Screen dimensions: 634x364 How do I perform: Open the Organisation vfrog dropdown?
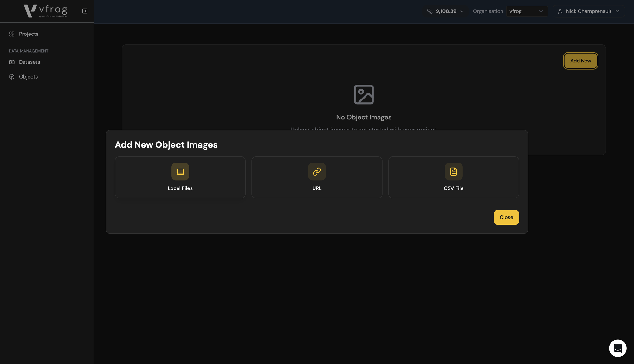click(527, 11)
